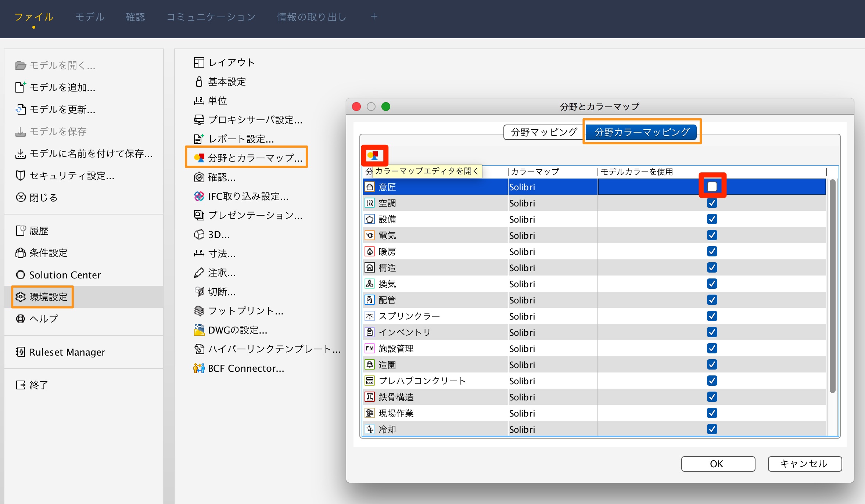Click the プロキシサーバ設定 icon
The height and width of the screenshot is (504, 865).
pyautogui.click(x=199, y=120)
